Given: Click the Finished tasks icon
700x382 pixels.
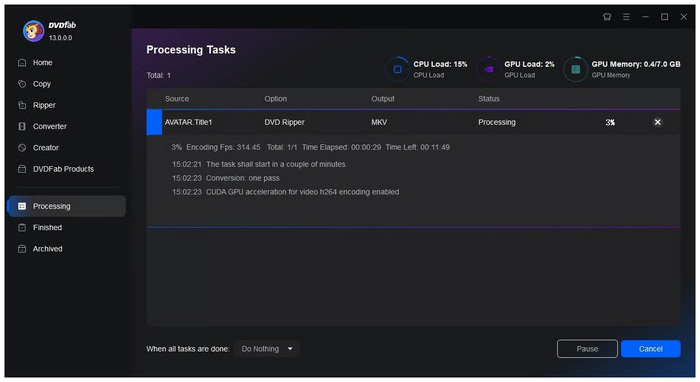Looking at the screenshot, I should tap(22, 228).
